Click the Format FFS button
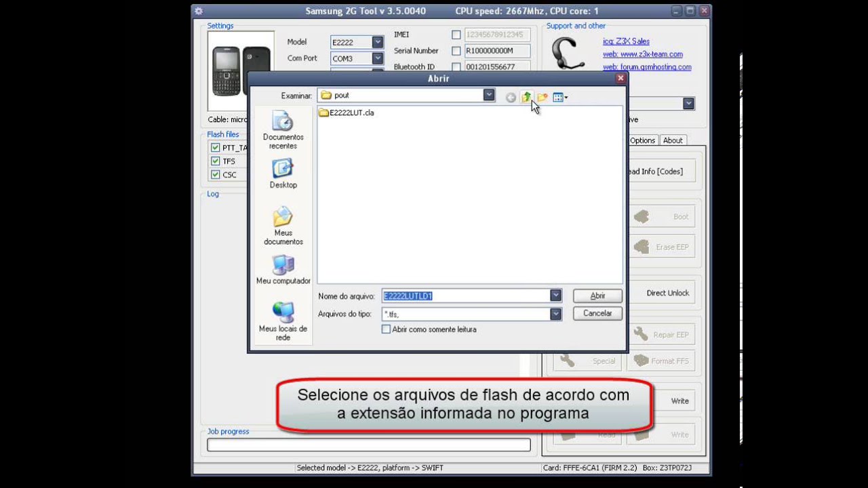The width and height of the screenshot is (868, 488). (661, 361)
